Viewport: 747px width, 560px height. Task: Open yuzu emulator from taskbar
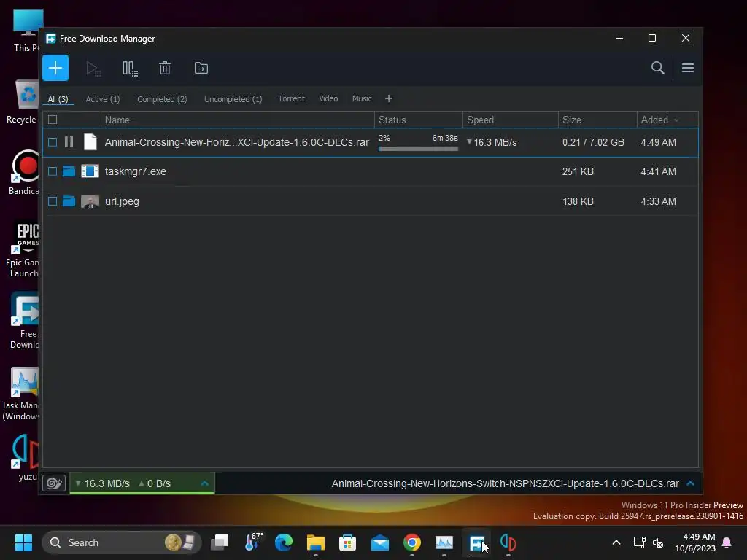click(508, 542)
